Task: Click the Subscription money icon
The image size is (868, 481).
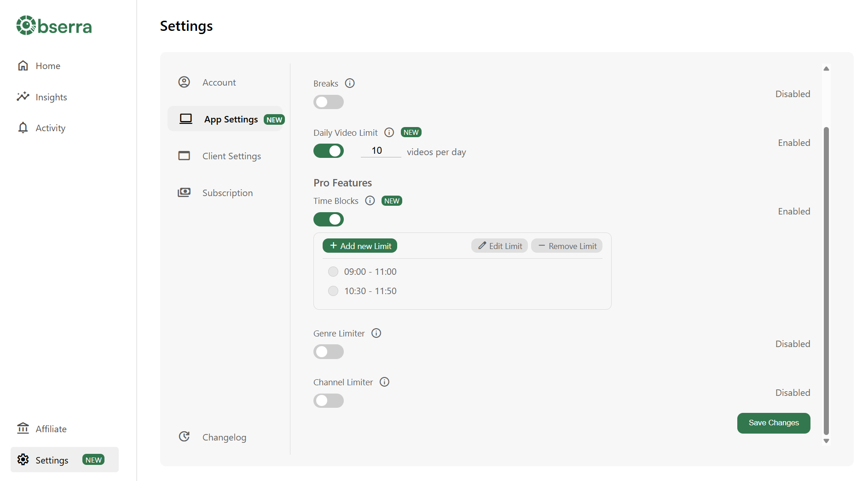Action: (184, 192)
